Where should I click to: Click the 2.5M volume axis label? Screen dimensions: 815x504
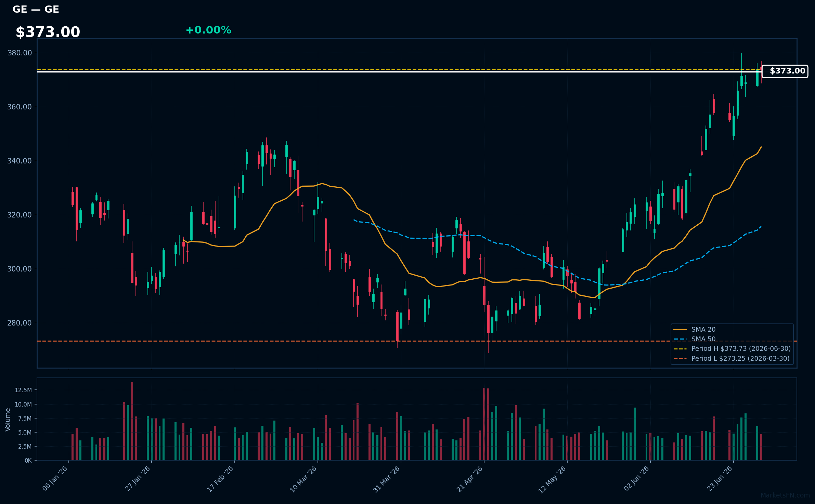tap(25, 447)
